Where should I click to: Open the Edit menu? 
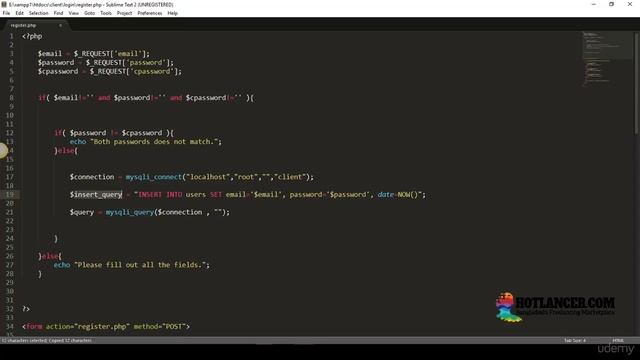coord(19,13)
